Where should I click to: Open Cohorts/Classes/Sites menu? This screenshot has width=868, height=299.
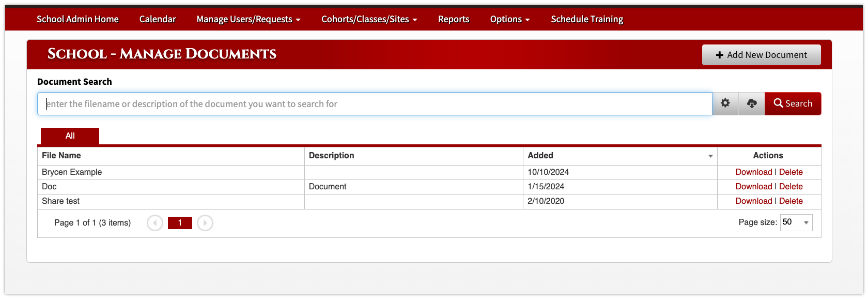point(369,19)
